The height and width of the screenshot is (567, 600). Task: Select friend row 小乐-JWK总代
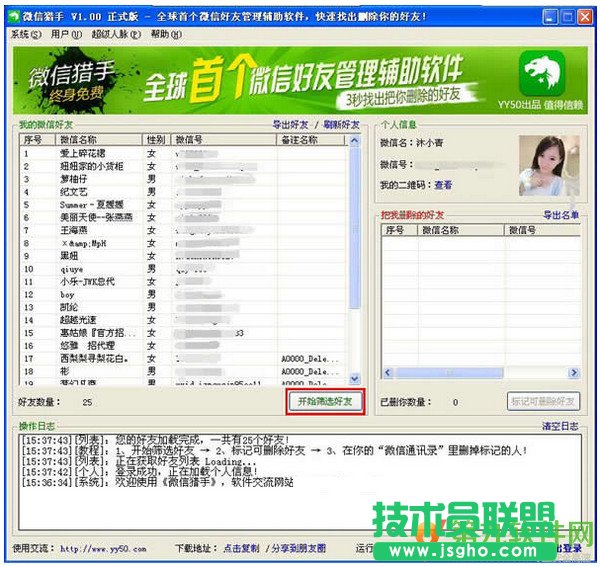click(184, 282)
